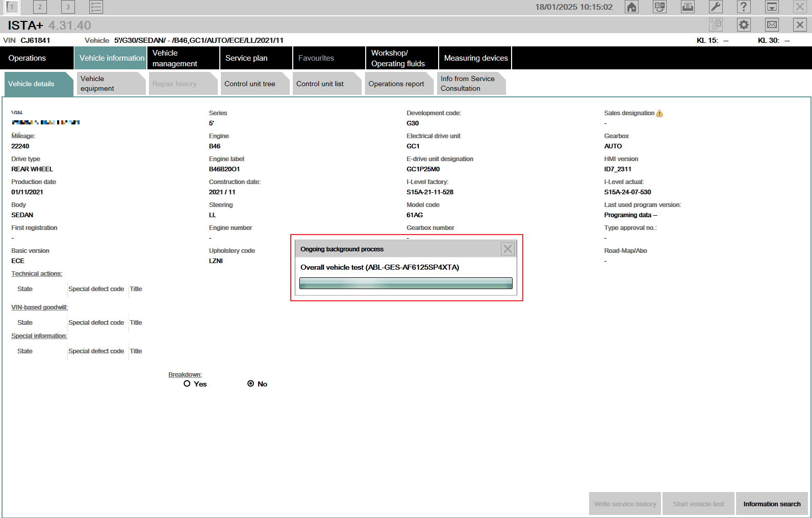Open the wrench tools icon
The width and height of the screenshot is (812, 518).
716,7
